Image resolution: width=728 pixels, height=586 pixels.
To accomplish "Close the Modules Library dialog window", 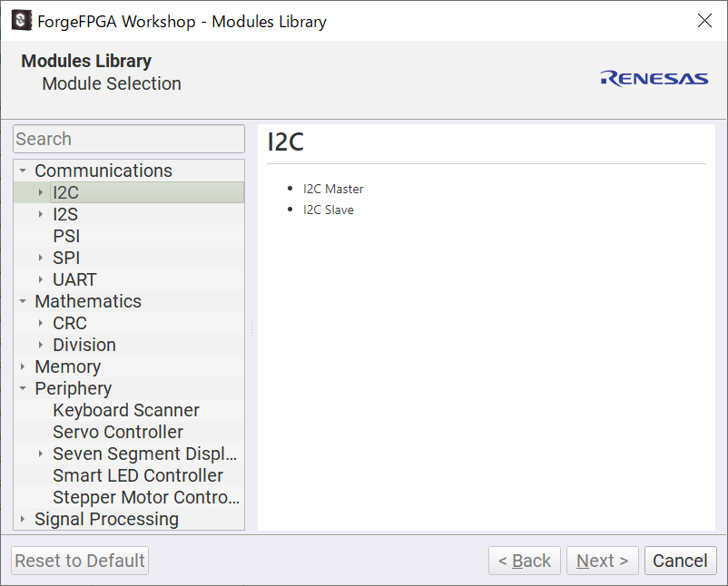I will coord(704,21).
